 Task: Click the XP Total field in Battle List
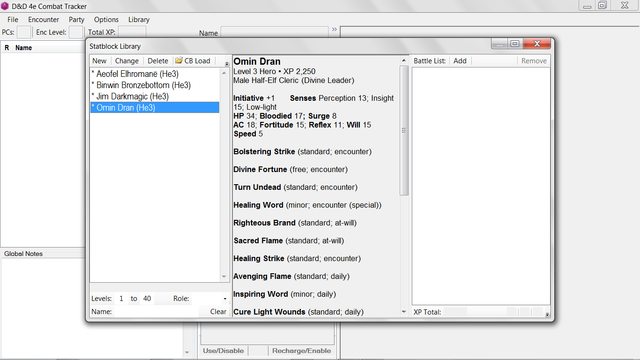[x=456, y=312]
